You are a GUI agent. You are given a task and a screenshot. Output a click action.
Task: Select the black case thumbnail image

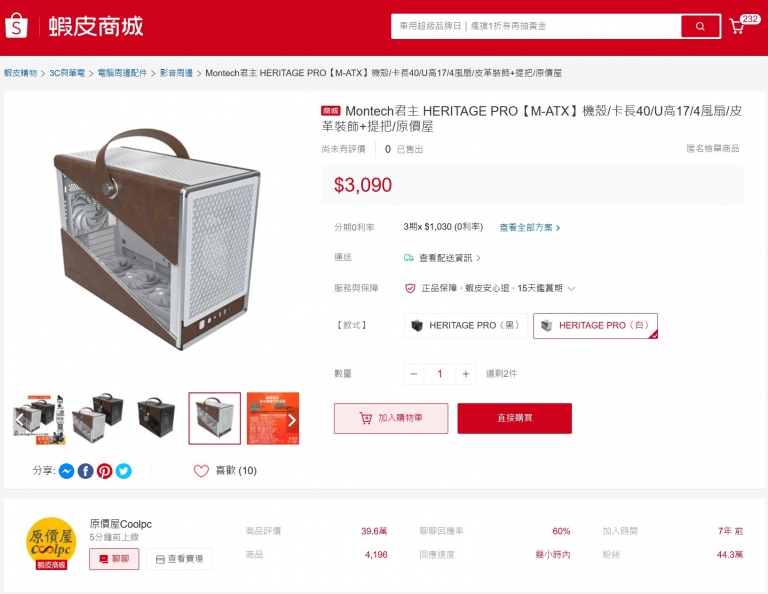(x=156, y=418)
